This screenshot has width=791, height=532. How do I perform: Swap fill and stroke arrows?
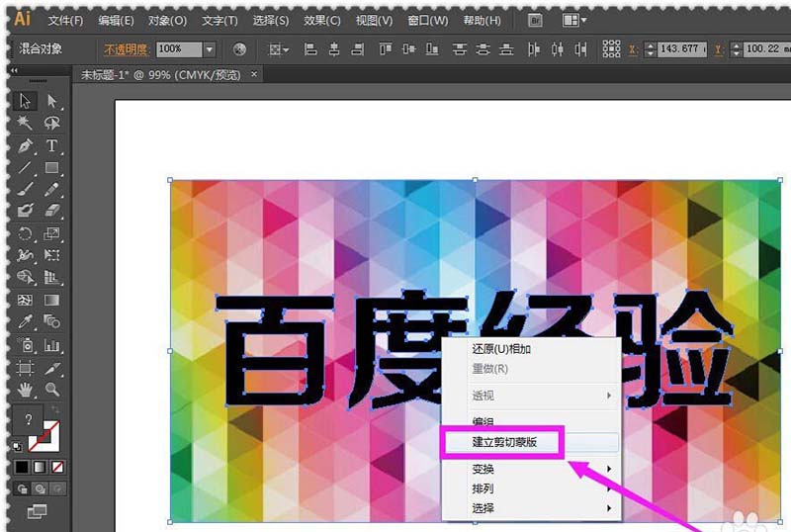55,409
